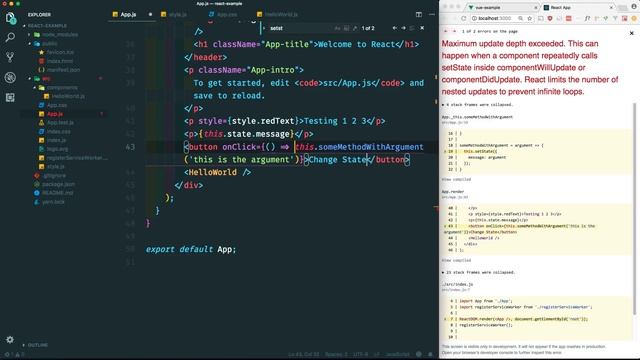The image size is (640, 360).
Task: Switch to the React App browser tab
Action: pyautogui.click(x=578, y=7)
